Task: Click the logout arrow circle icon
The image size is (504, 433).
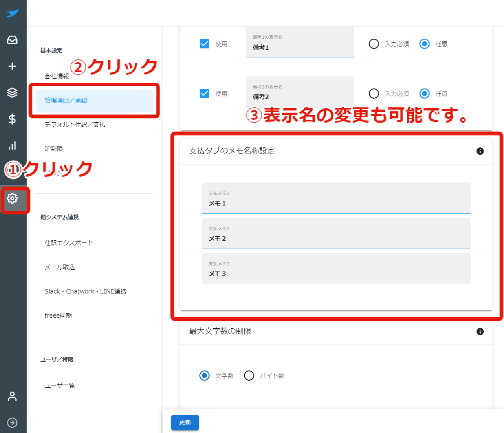Action: [12, 422]
